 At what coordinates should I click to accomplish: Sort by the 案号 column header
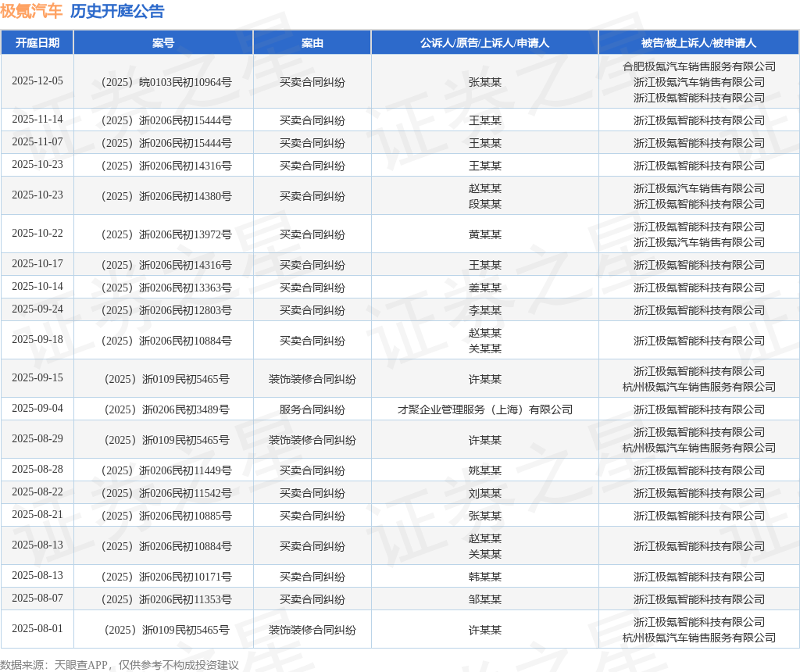pos(163,43)
